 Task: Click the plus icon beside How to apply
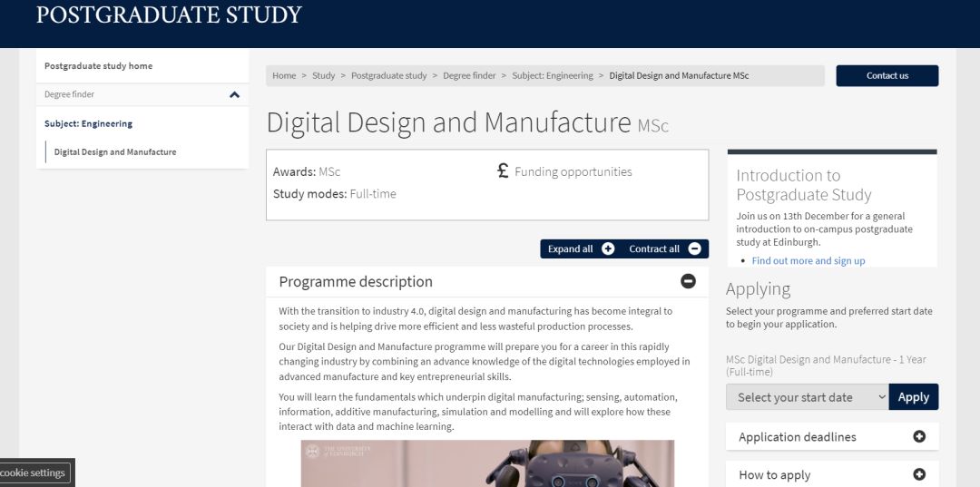click(919, 474)
